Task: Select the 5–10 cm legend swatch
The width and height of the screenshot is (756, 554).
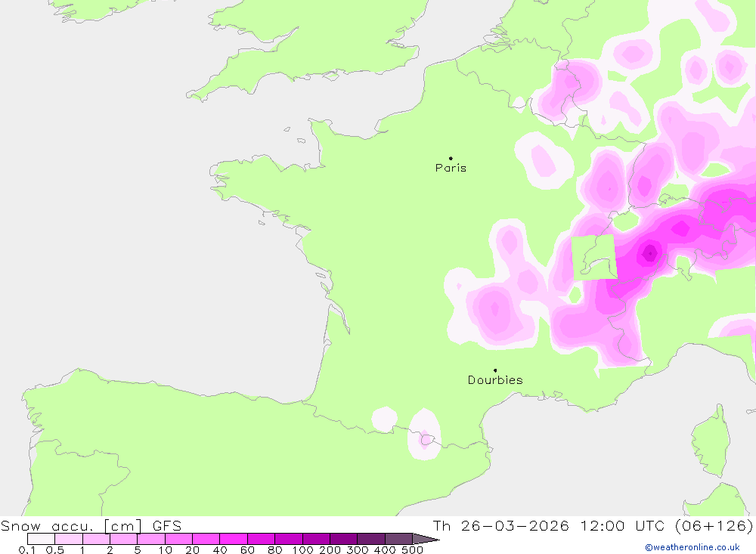Action: [x=151, y=539]
